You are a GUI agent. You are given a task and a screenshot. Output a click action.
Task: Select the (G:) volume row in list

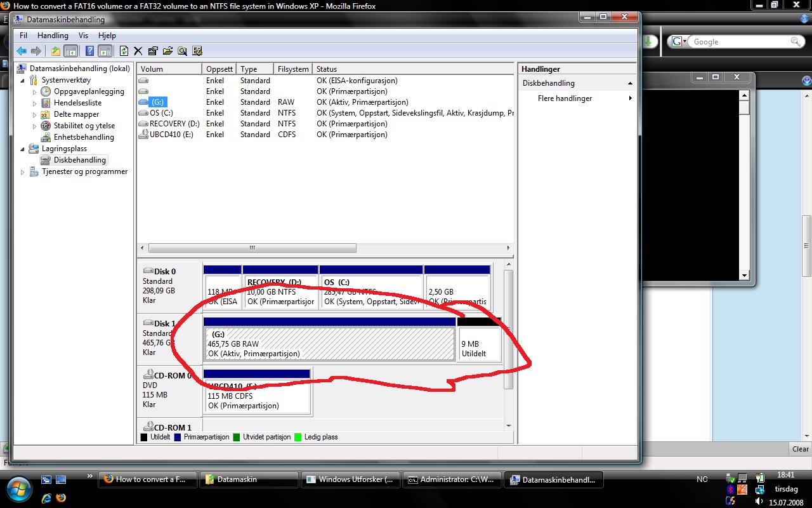[325, 102]
